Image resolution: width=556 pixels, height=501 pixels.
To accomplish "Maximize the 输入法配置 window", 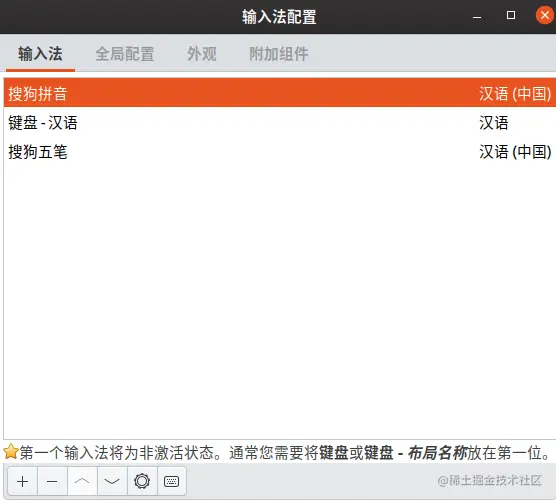I will pyautogui.click(x=511, y=15).
